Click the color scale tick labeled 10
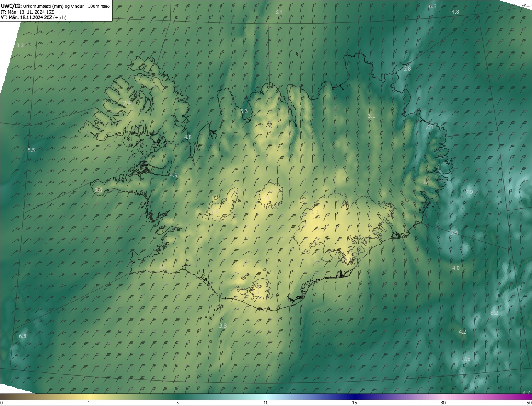 coord(266,403)
